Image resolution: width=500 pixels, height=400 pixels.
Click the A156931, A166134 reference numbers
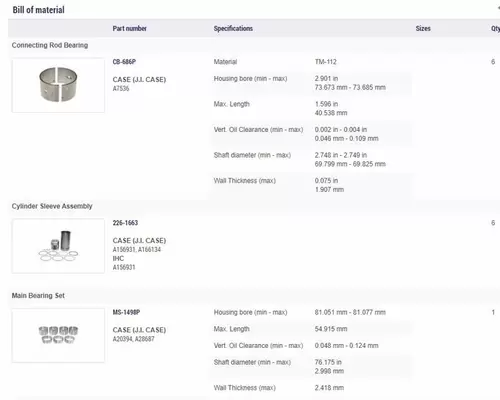(x=137, y=249)
